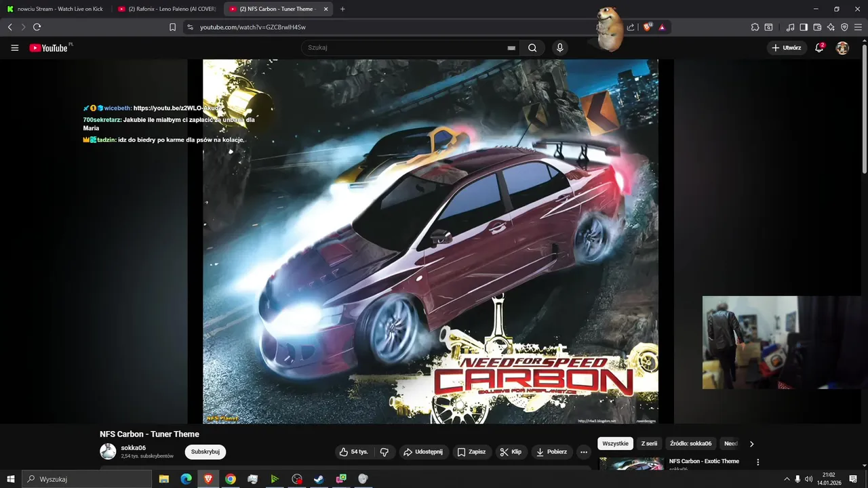The width and height of the screenshot is (868, 488).
Task: Click the YouTube search magnifier button
Action: 532,48
